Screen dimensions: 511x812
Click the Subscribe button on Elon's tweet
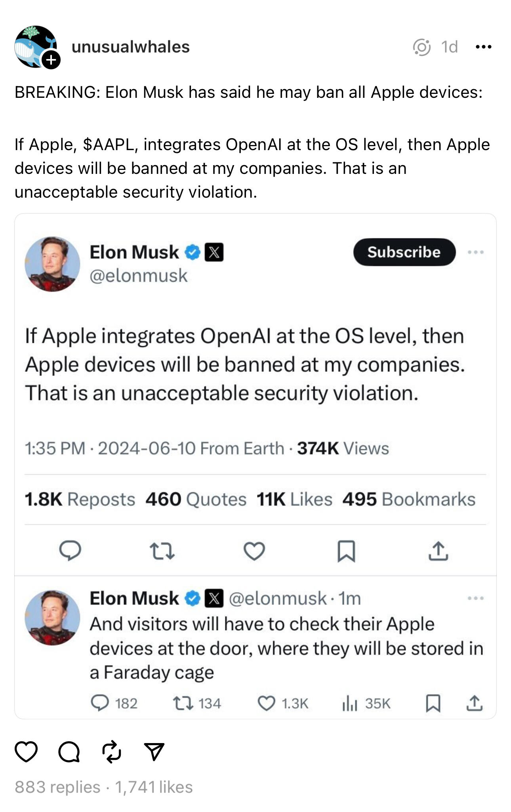tap(404, 252)
